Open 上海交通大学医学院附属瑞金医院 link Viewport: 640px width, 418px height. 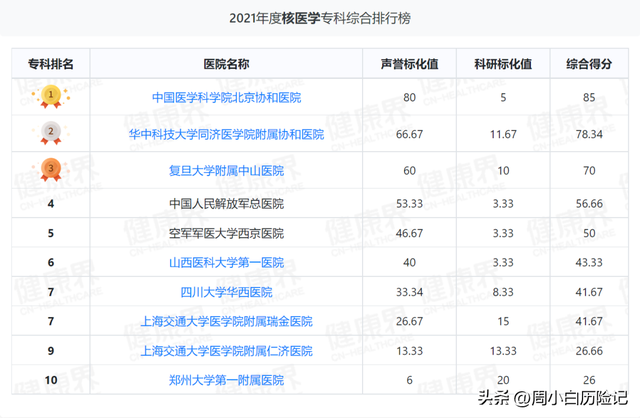click(x=227, y=321)
